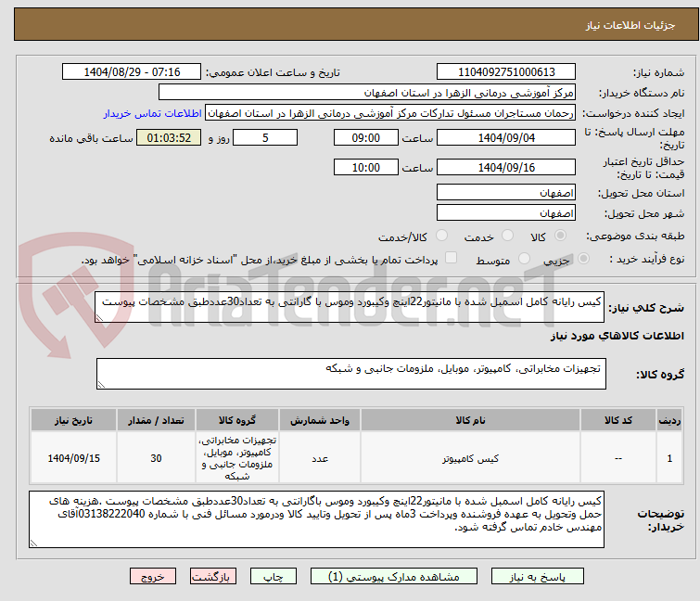The height and width of the screenshot is (601, 700).
Task: Click the response deadline date 1404/09/04
Action: pos(506,137)
